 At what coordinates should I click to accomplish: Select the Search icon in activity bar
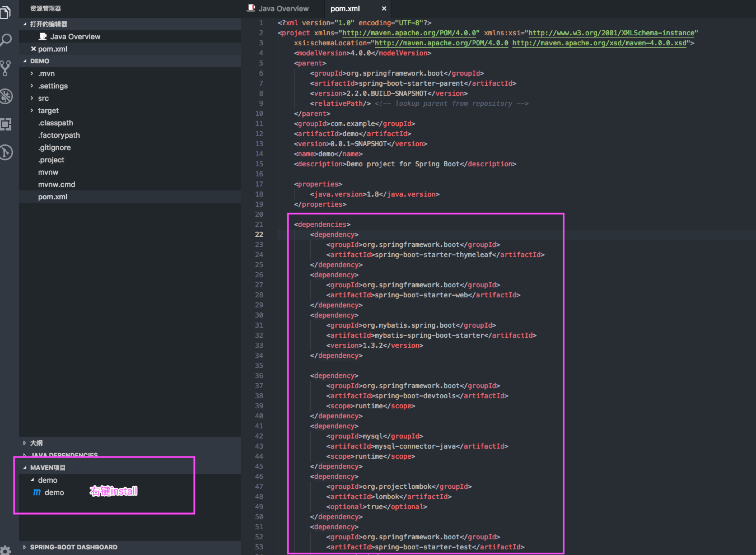6,39
